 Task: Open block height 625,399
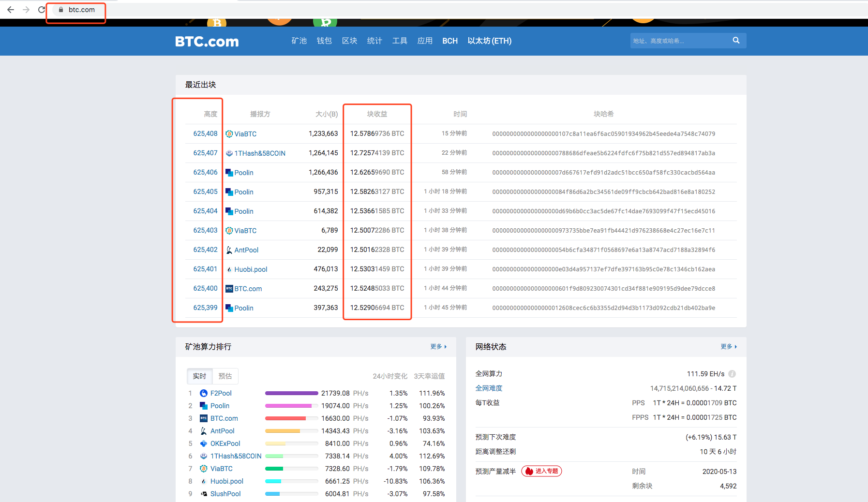206,308
